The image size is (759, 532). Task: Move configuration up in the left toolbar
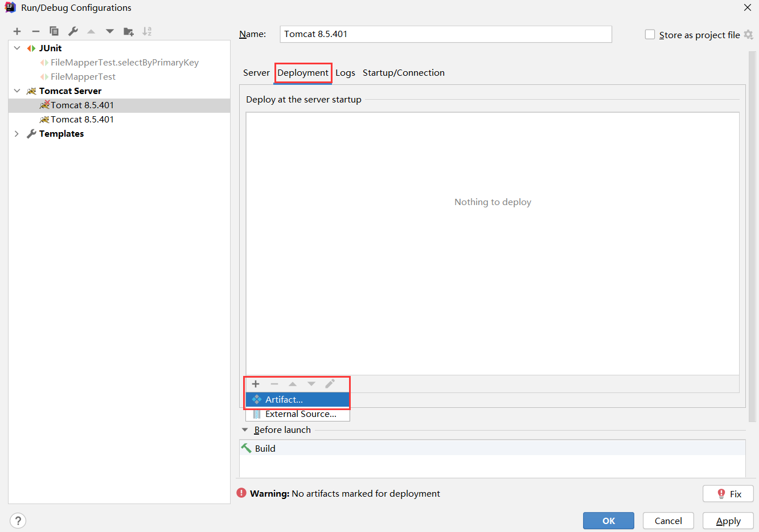click(x=91, y=31)
